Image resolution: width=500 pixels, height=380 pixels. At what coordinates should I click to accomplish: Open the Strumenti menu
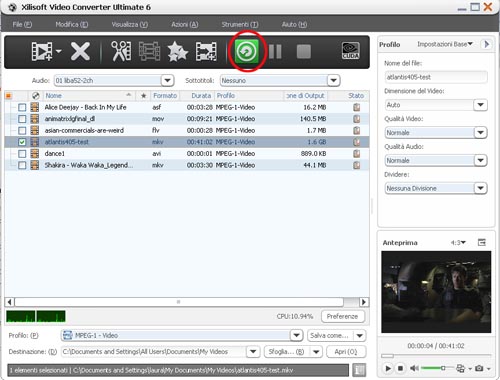(240, 24)
